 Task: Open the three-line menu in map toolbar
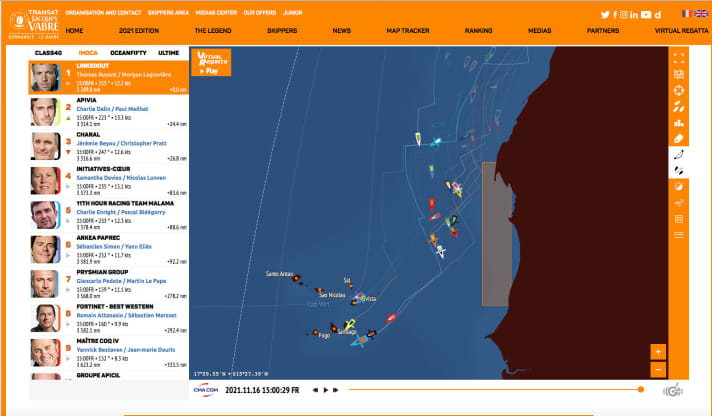[678, 235]
